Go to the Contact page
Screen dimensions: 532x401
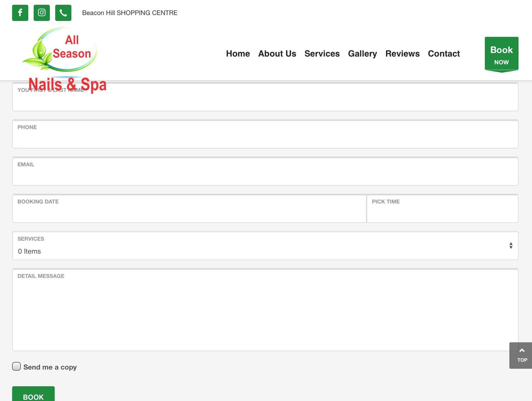(x=444, y=54)
